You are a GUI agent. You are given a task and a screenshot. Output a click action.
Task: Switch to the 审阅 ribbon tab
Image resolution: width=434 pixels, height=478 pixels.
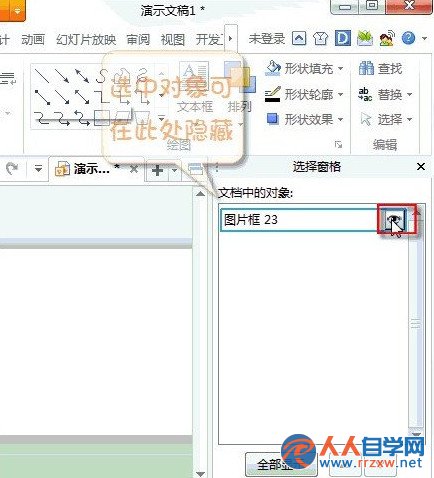pyautogui.click(x=138, y=40)
